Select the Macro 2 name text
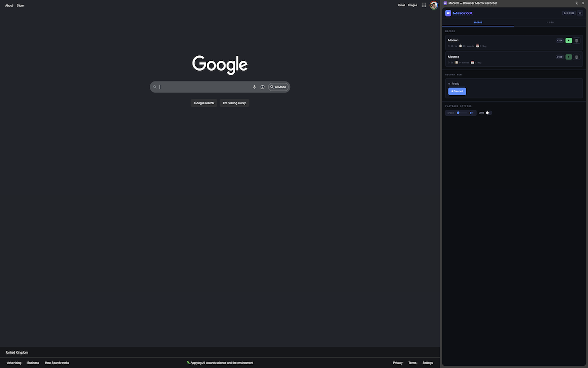Viewport: 588px width, 368px height. point(453,57)
